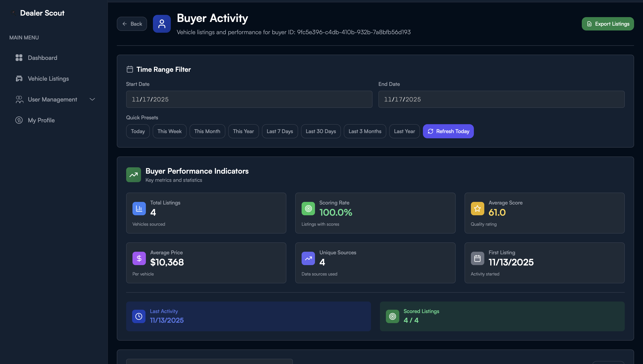This screenshot has height=364, width=643.
Task: Select the Today preset filter
Action: 138,131
